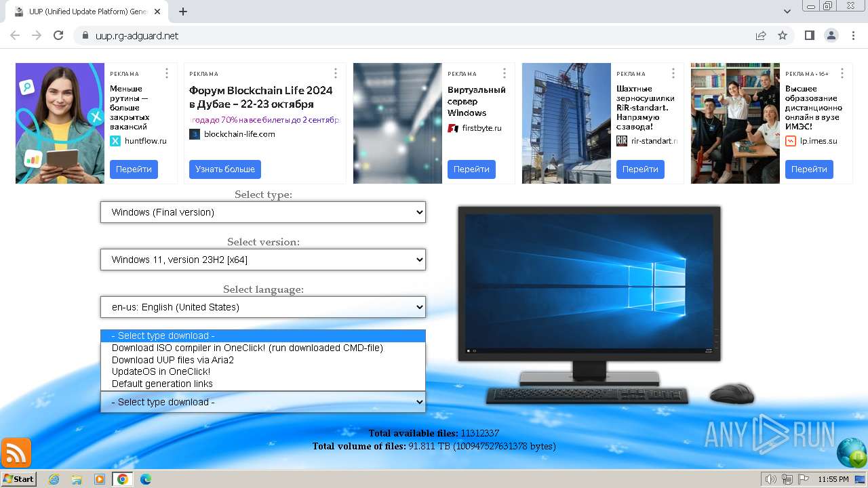868x488 pixels.
Task: Bookmark this page with star icon
Action: [783, 35]
